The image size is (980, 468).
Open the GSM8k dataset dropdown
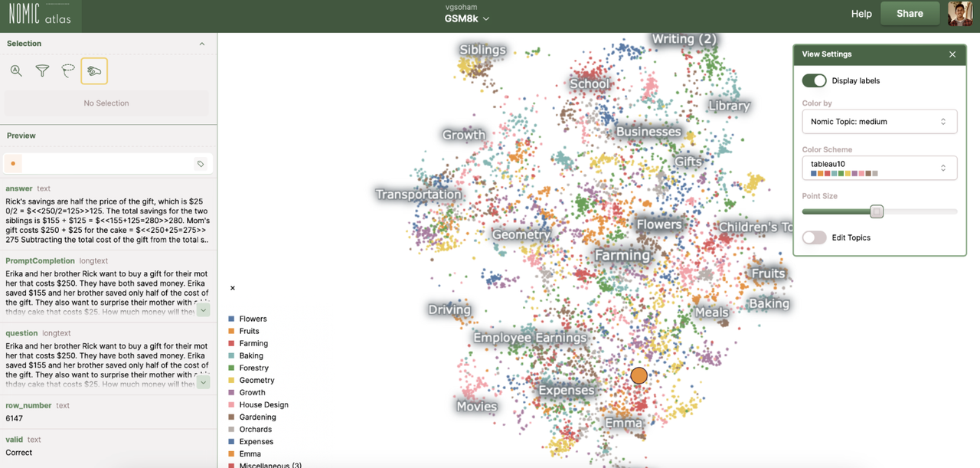tap(467, 18)
